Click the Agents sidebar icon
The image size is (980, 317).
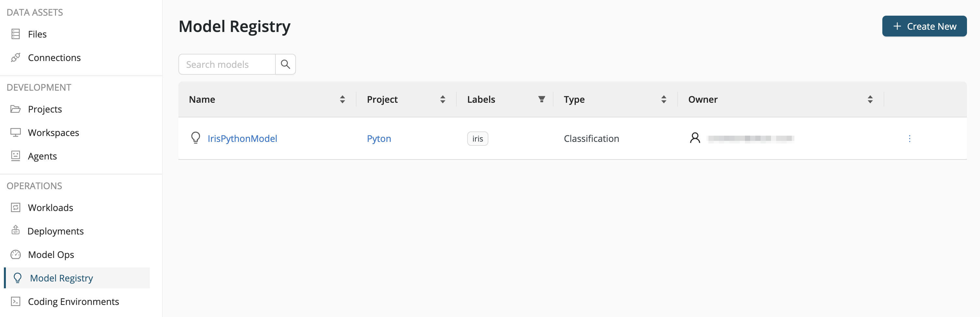[16, 156]
